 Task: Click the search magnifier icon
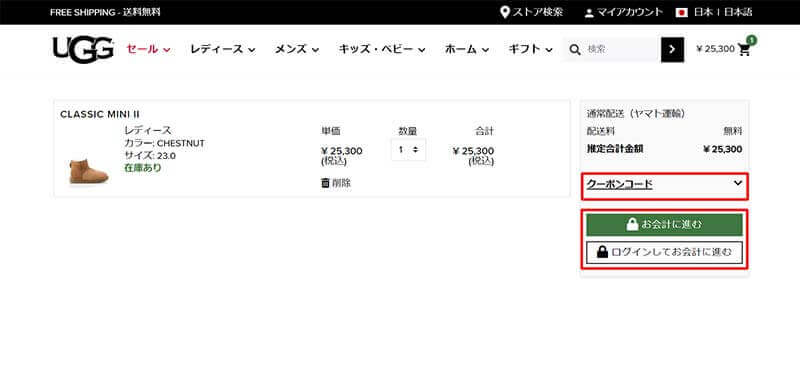coord(575,49)
